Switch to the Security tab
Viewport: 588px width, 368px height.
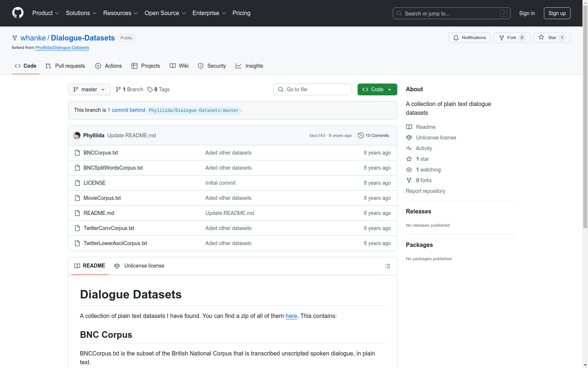pyautogui.click(x=212, y=66)
